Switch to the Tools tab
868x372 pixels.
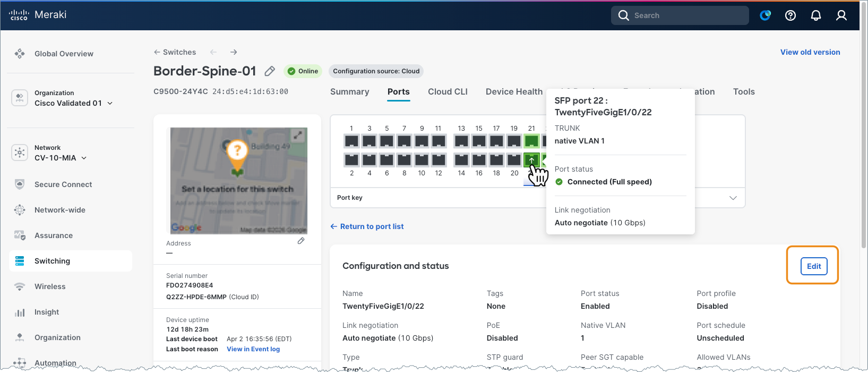[744, 91]
